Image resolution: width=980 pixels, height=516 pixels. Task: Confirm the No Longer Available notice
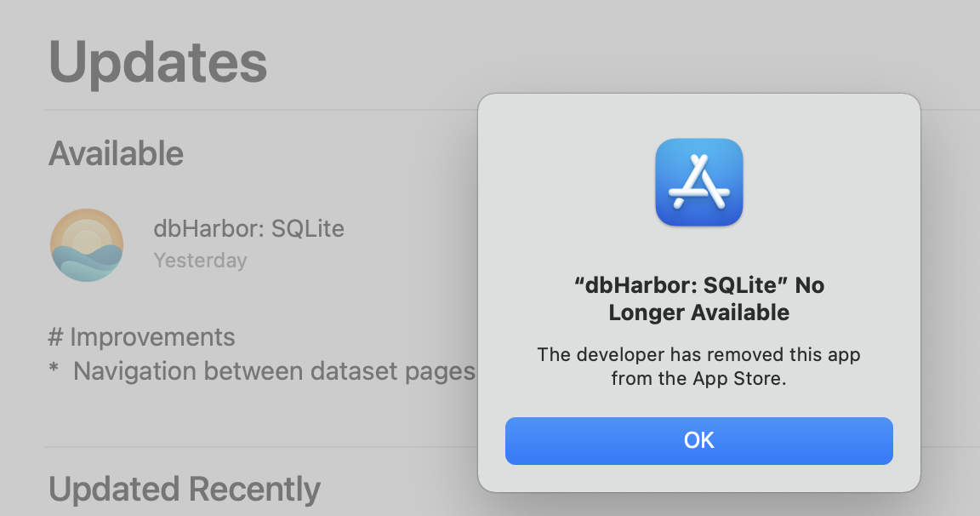pyautogui.click(x=698, y=440)
